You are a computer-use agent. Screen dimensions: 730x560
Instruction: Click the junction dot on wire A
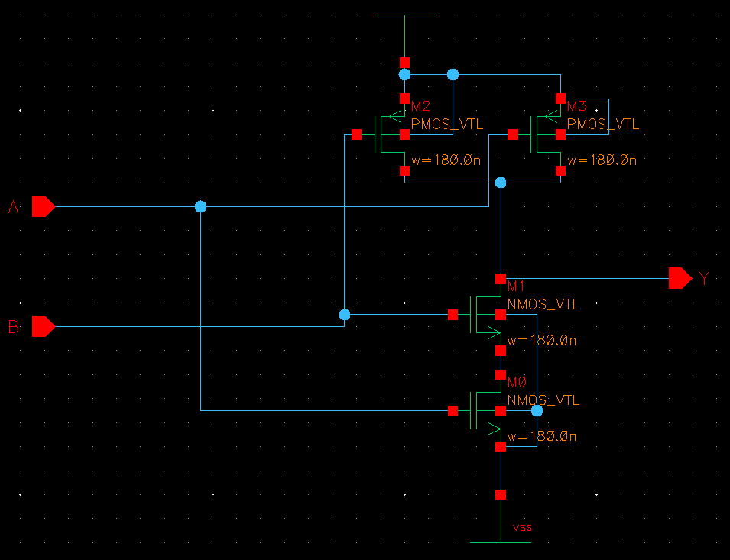pyautogui.click(x=201, y=206)
